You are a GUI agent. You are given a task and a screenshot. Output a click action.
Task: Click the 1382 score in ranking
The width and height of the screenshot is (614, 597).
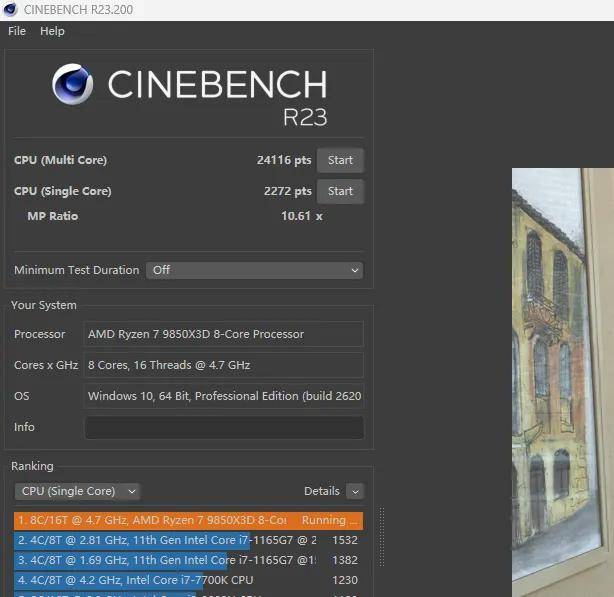tap(345, 560)
